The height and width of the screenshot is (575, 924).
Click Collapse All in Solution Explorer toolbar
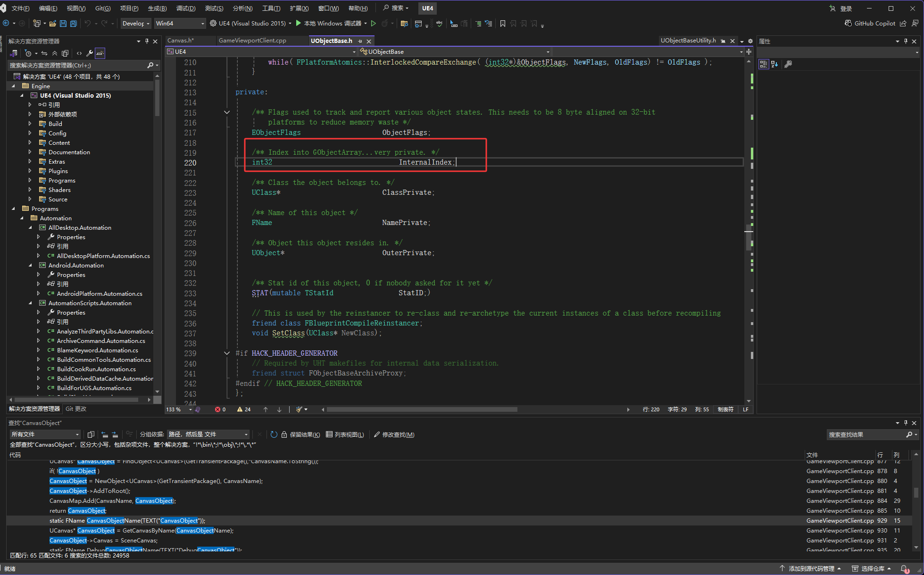[x=55, y=53]
